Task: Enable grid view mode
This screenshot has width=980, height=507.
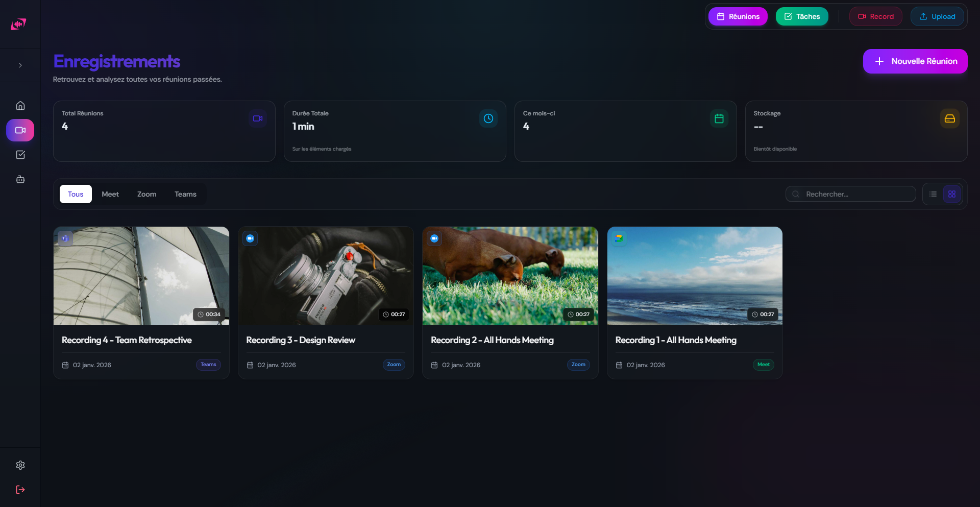Action: [x=952, y=194]
